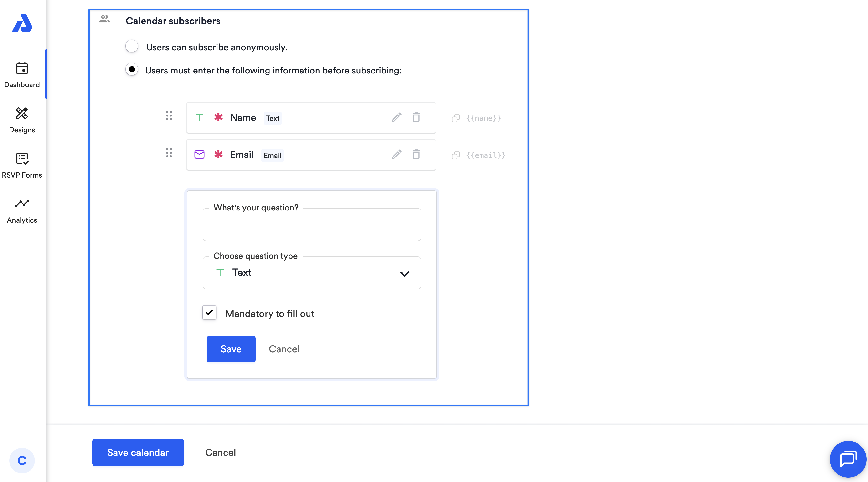
Task: Delete the Email field with trash icon
Action: [x=416, y=155]
